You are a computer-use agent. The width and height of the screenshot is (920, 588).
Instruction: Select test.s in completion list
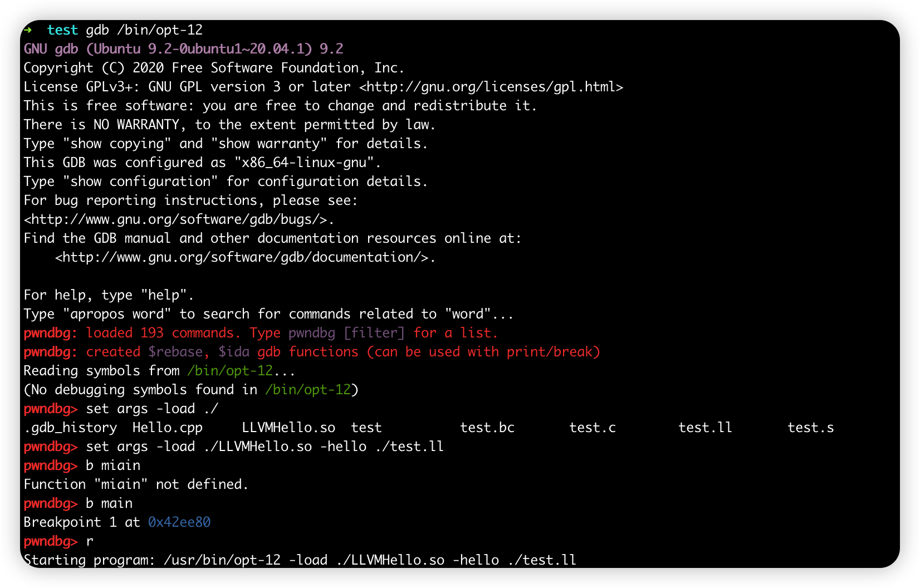(811, 428)
